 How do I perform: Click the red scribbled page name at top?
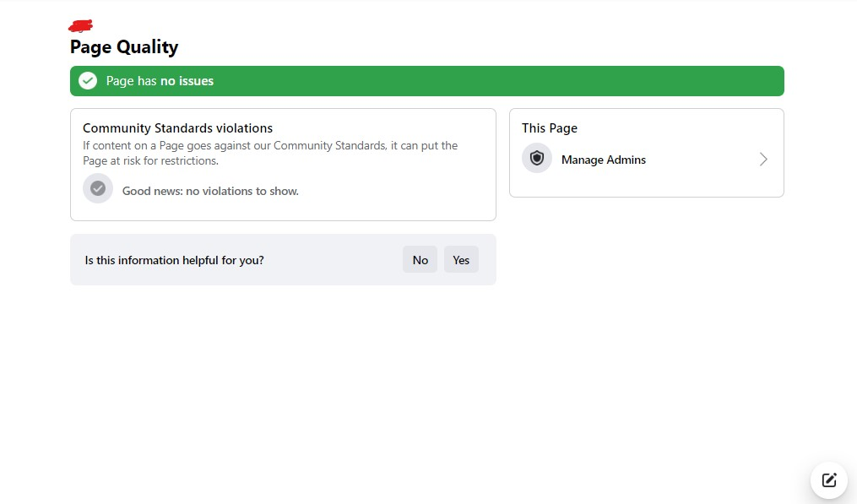coord(81,26)
